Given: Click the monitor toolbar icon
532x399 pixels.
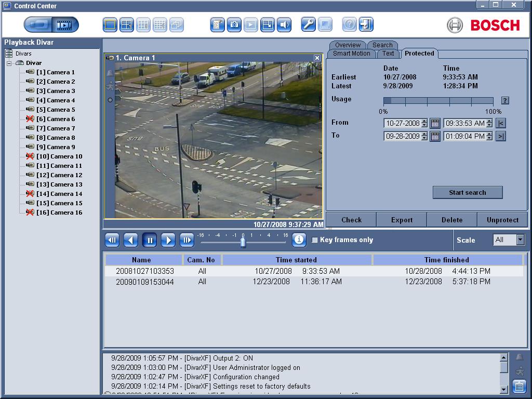Looking at the screenshot, I should (x=325, y=25).
